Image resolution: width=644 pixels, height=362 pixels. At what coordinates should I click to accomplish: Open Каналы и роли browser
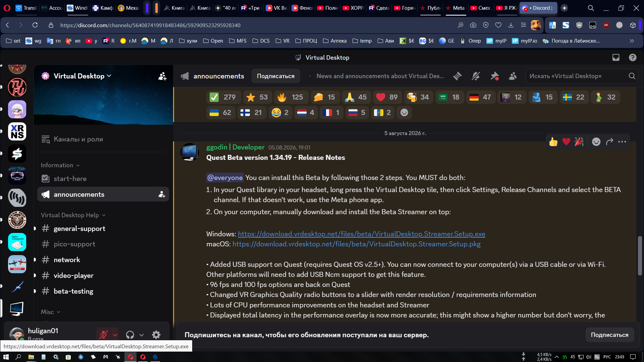coord(103,139)
